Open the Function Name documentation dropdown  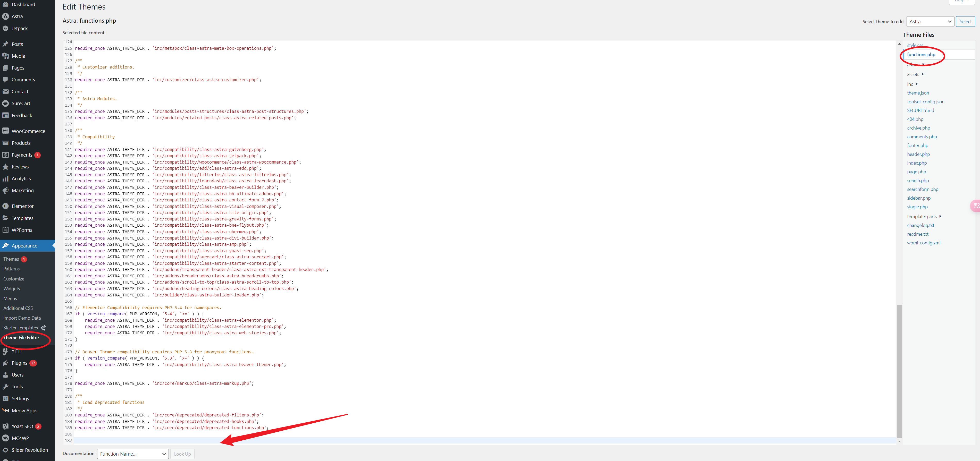click(131, 454)
